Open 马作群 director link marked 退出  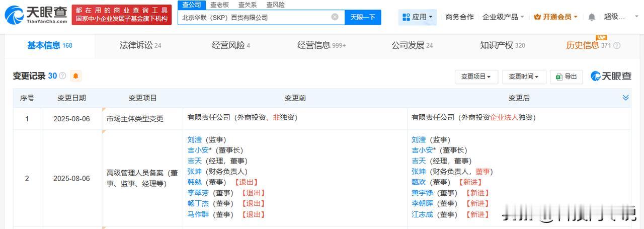tap(198, 214)
